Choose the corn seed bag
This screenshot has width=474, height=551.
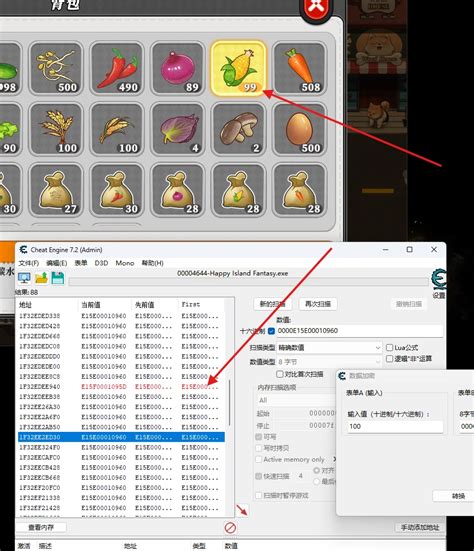click(x=239, y=190)
